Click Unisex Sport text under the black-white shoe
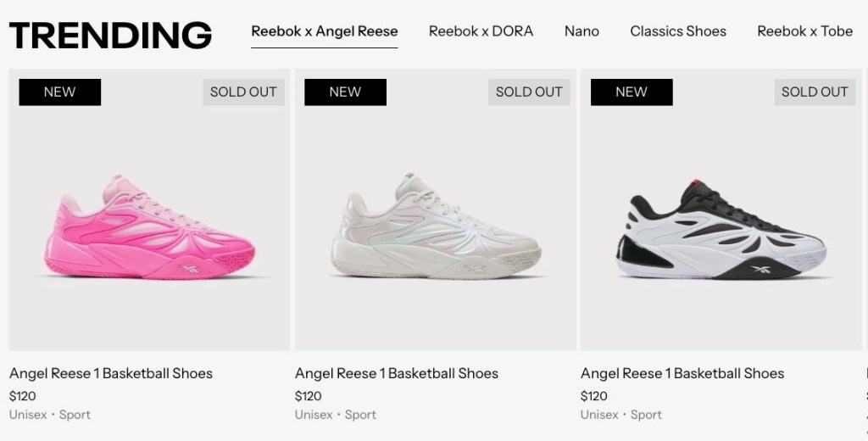Screen dimensions: 868x441 621,415
